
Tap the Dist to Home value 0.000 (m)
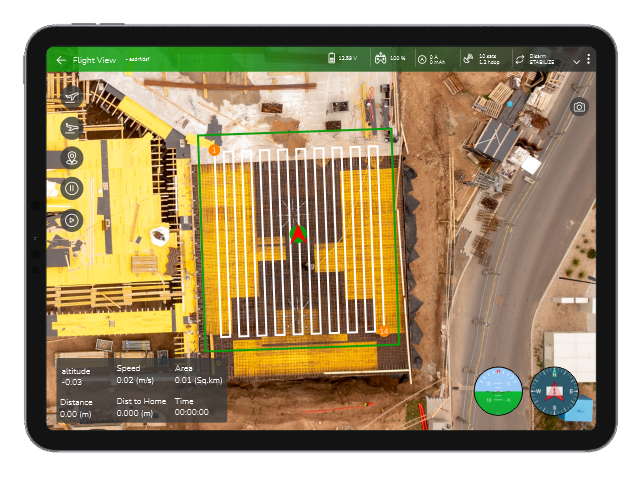pos(135,414)
